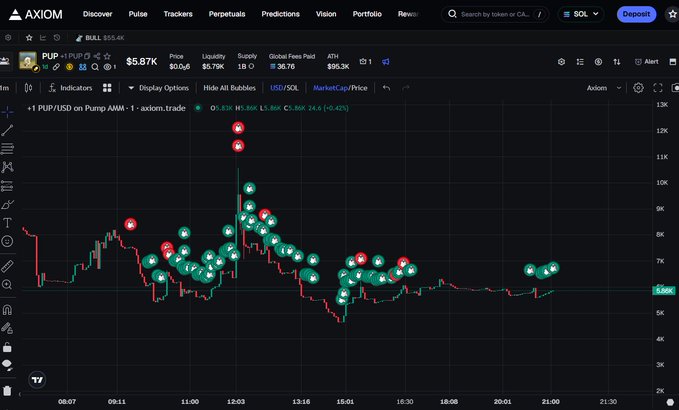Switch chart to Price mode
This screenshot has width=679, height=410.
click(359, 88)
